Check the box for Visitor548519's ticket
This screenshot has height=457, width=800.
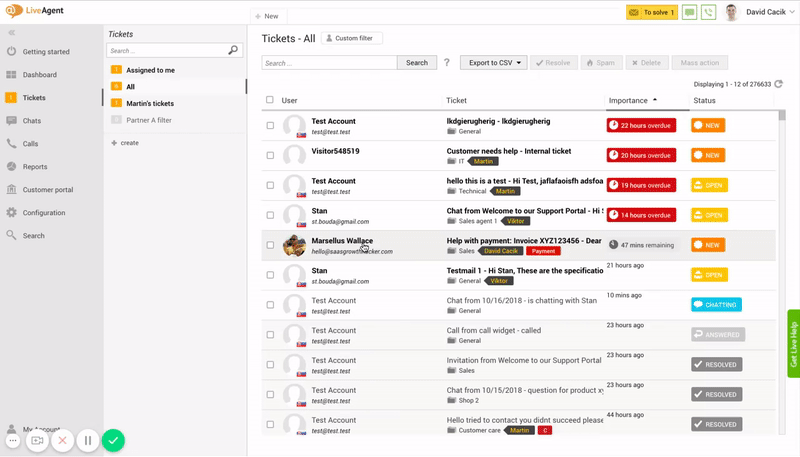(x=270, y=155)
